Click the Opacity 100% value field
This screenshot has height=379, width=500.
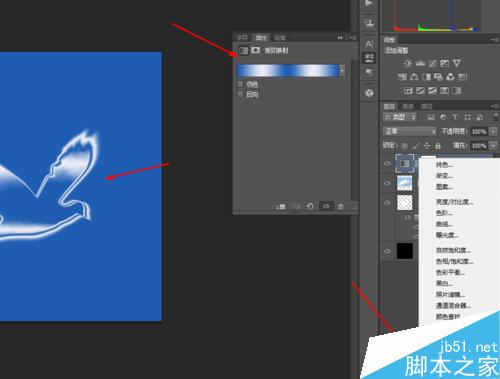(479, 132)
